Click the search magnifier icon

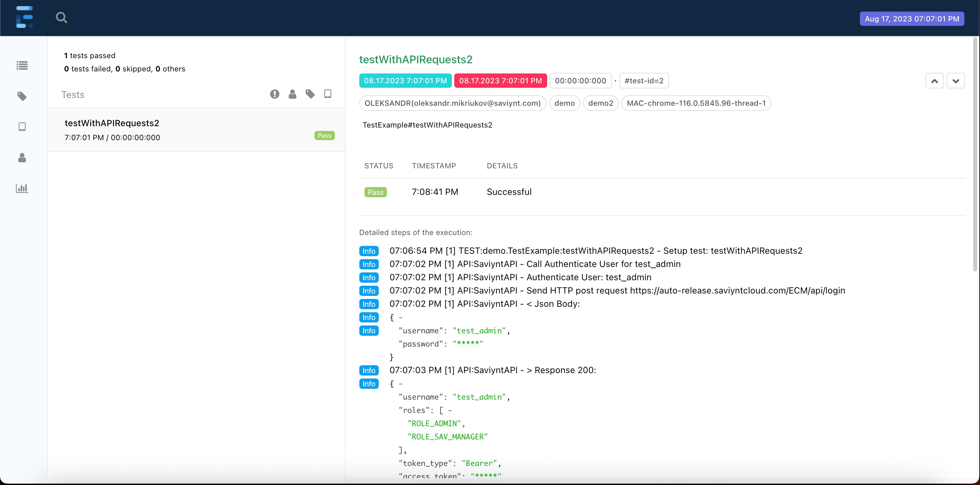(61, 17)
